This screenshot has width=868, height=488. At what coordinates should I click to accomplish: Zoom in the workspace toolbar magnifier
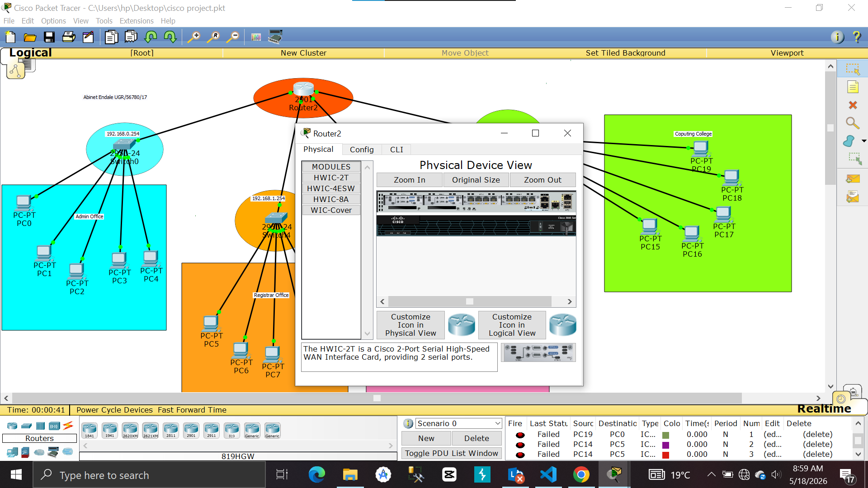[194, 37]
